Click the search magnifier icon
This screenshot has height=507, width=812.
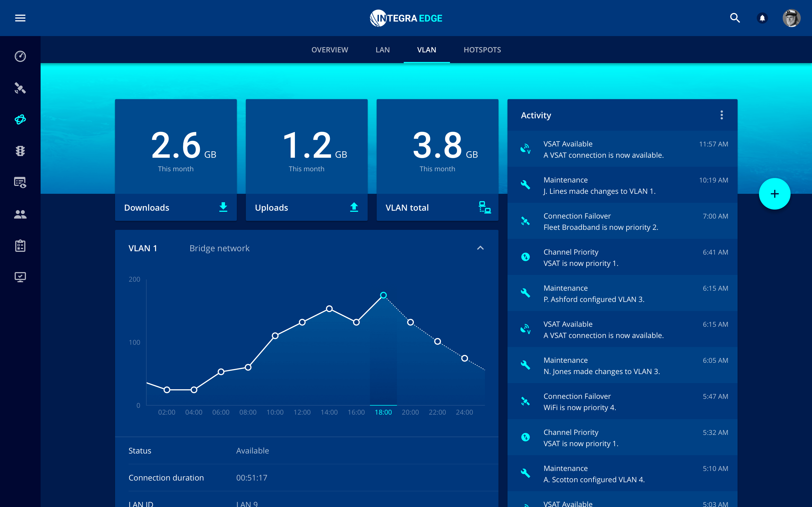(x=735, y=18)
